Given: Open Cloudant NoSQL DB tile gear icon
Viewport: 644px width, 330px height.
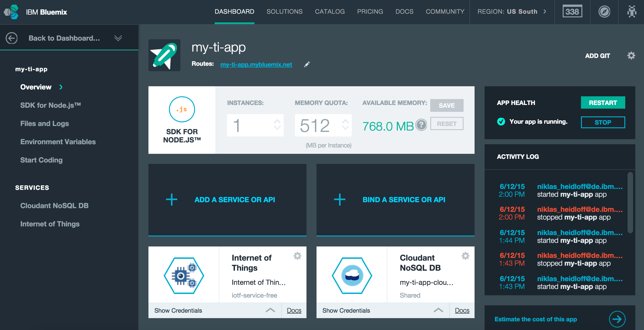Looking at the screenshot, I should coord(465,256).
